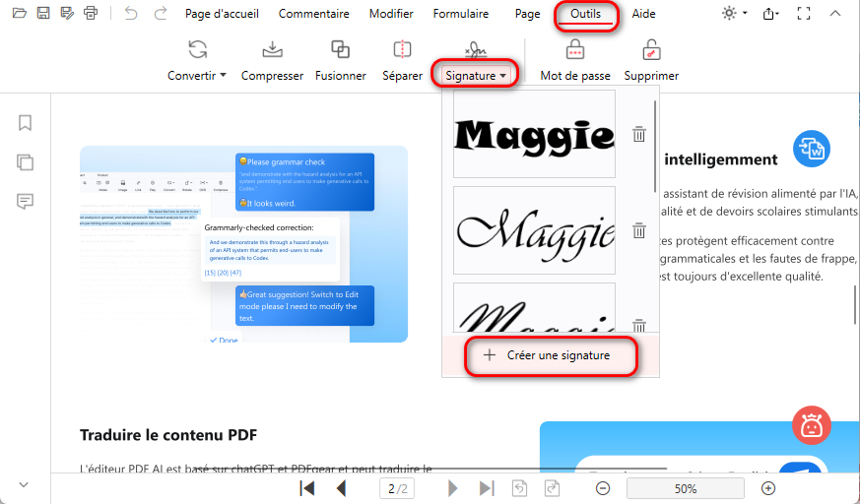Screen dimensions: 860x504
Task: Open the Aide menu
Action: pyautogui.click(x=643, y=14)
